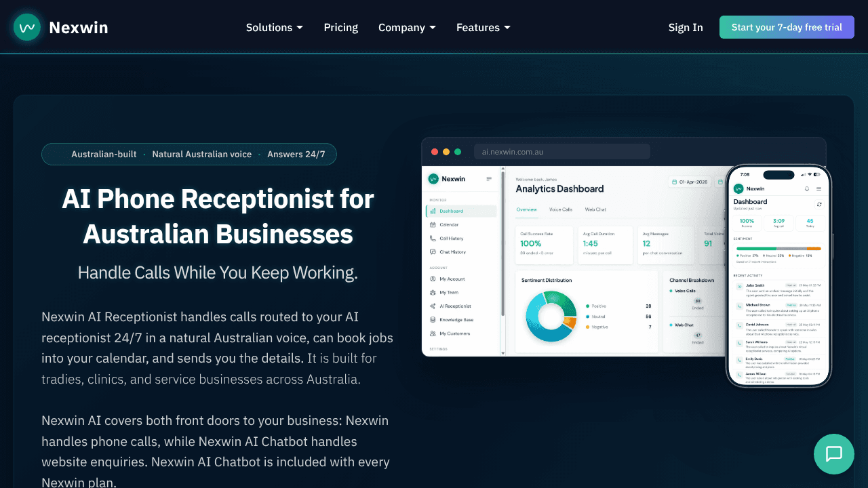The image size is (868, 488).
Task: Click the green window dot in browser mockup
Action: coord(458,152)
